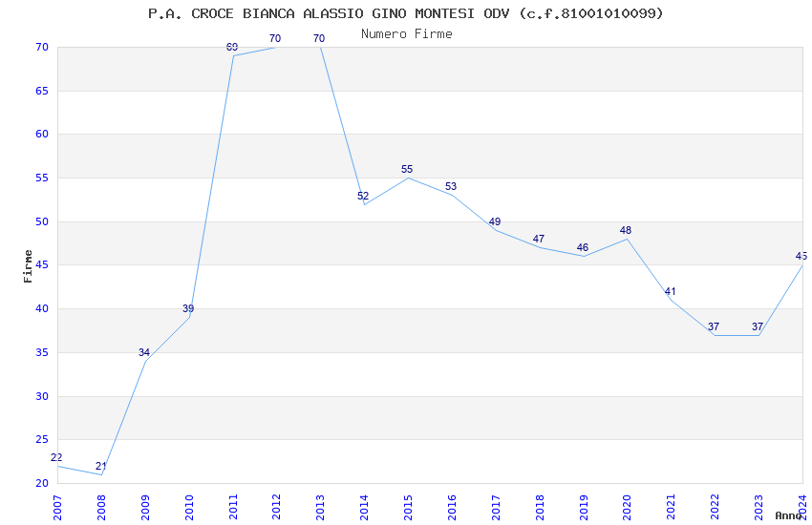Pick the 2011 year label
The height and width of the screenshot is (525, 812).
click(x=232, y=508)
